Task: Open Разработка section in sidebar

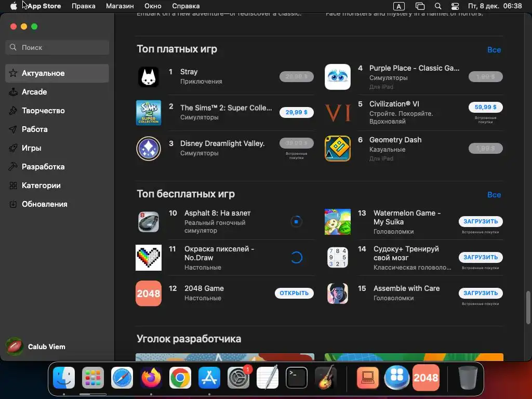Action: pyautogui.click(x=57, y=167)
